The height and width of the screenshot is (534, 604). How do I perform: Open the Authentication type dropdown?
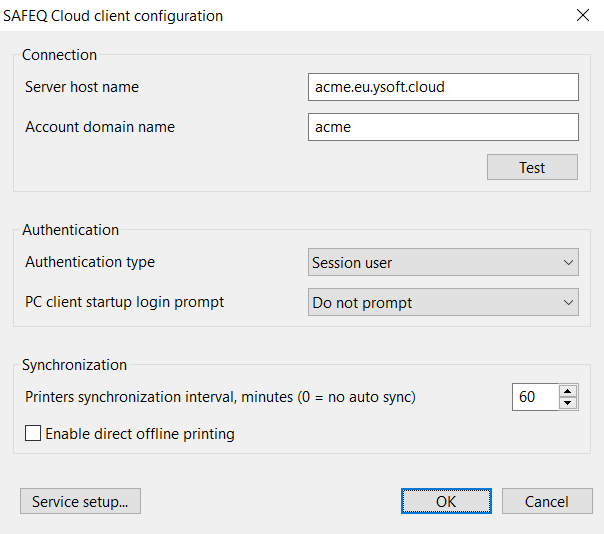(444, 263)
